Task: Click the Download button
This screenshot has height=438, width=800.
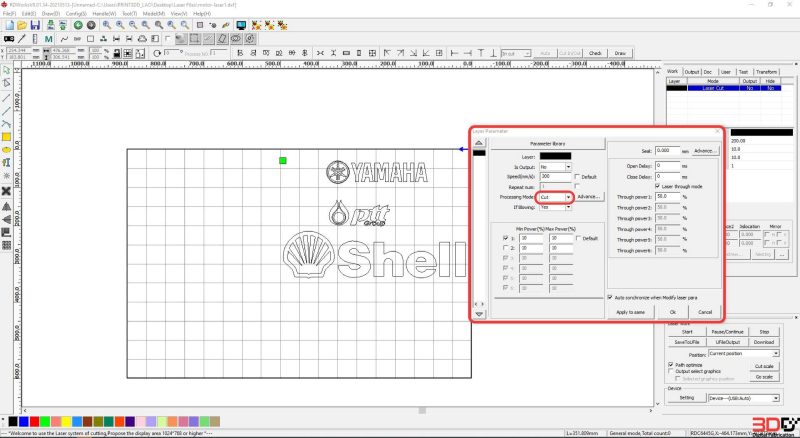Action: (x=764, y=342)
